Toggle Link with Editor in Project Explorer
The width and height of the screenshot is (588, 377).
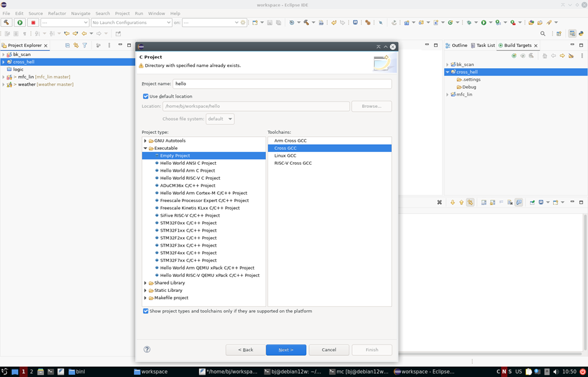click(x=75, y=45)
